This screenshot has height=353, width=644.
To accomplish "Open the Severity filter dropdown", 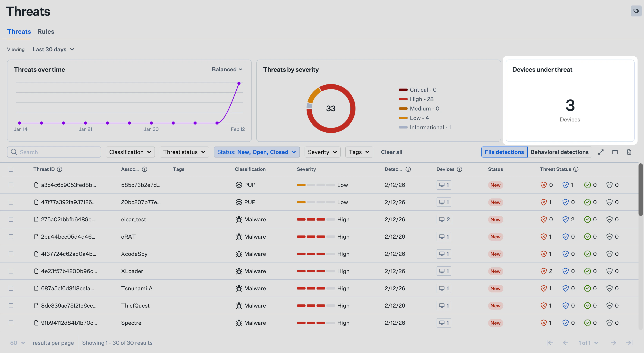I will pyautogui.click(x=322, y=152).
